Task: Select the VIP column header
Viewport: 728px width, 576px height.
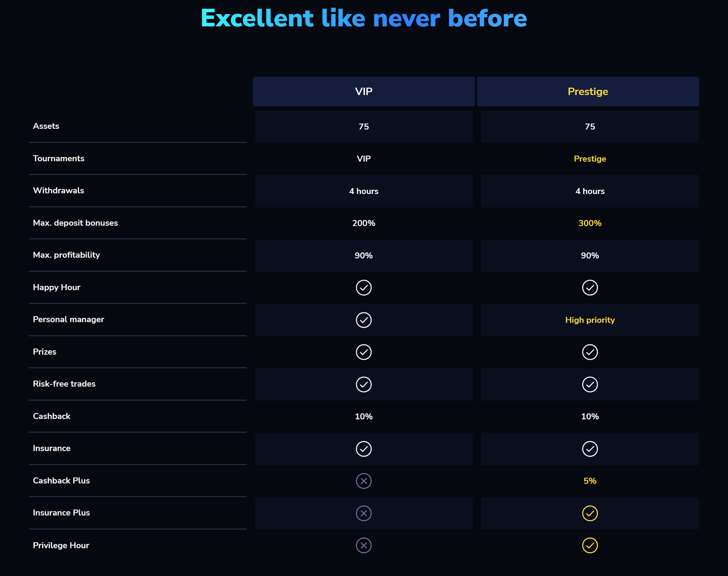Action: pyautogui.click(x=364, y=92)
